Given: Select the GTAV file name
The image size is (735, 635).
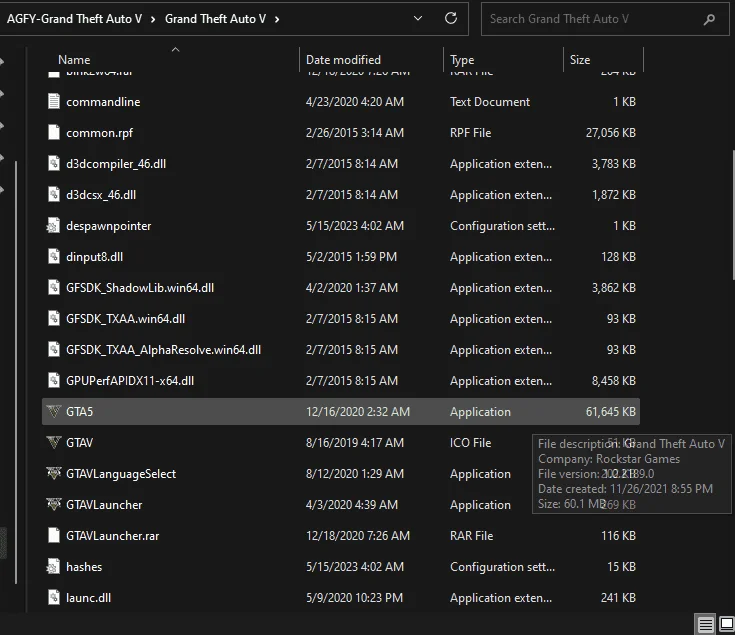Looking at the screenshot, I should coord(79,442).
